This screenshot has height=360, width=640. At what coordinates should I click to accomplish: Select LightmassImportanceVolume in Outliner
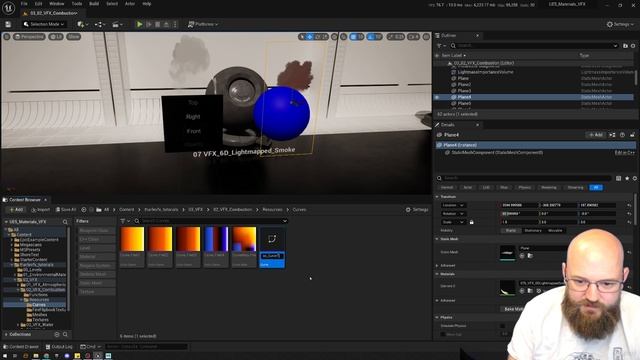click(x=485, y=72)
